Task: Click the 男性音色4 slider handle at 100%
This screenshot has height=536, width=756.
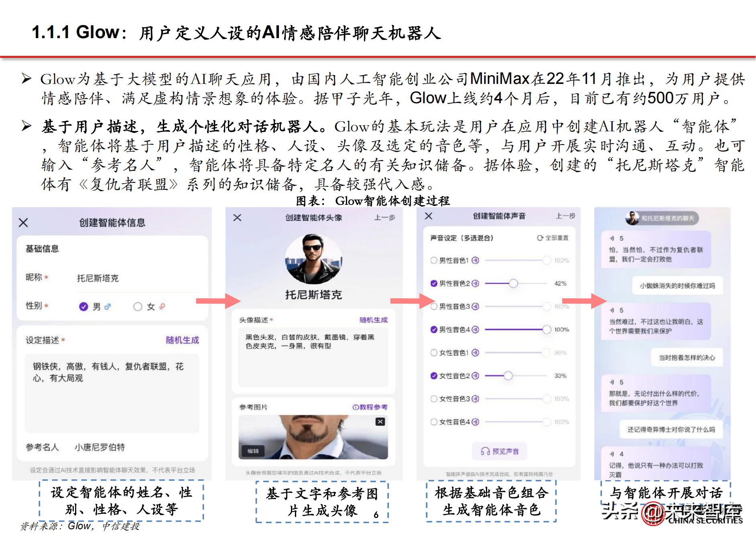Action: pyautogui.click(x=547, y=330)
